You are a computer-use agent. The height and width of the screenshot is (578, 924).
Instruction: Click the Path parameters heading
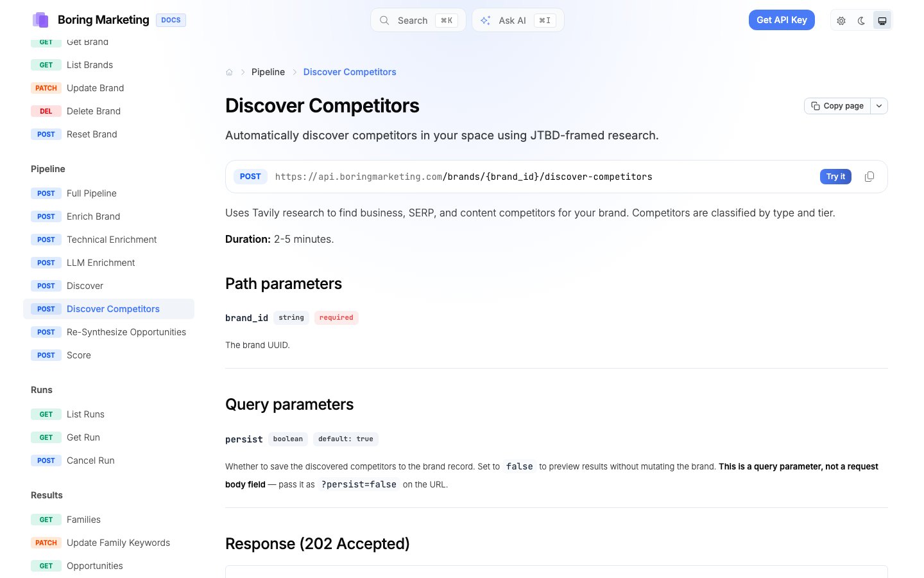[x=284, y=284]
